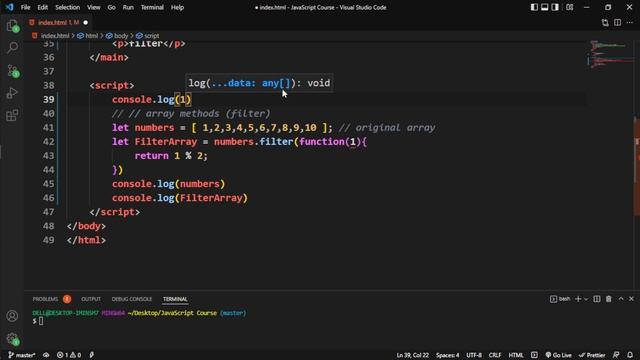Viewport: 640px width, 360px height.
Task: Maximize the panel size chevron
Action: click(x=621, y=299)
